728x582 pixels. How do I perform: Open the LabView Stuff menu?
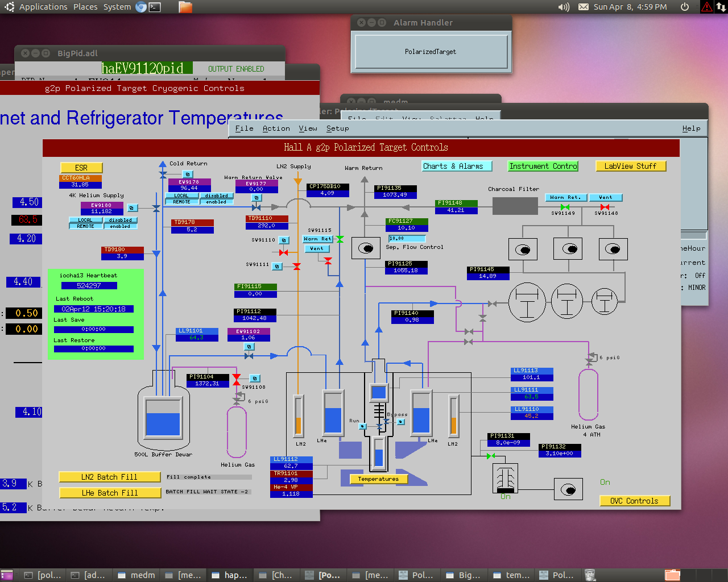point(631,166)
